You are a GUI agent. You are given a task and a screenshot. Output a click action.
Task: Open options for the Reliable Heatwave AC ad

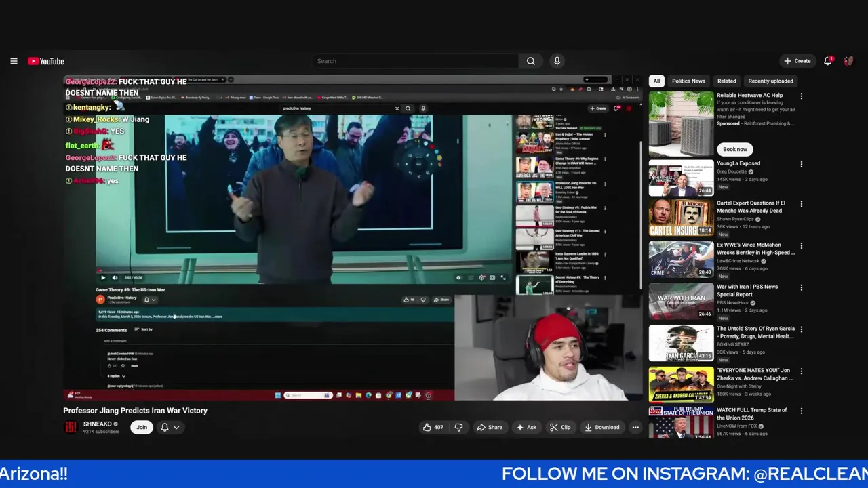point(802,96)
